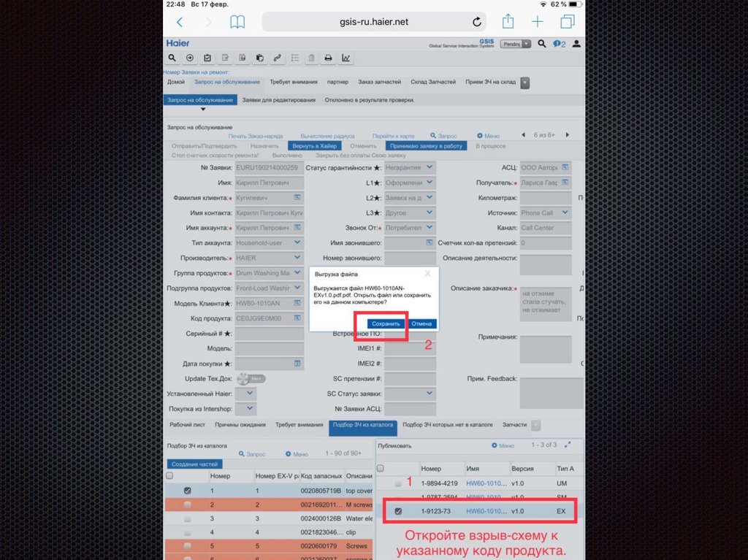Open lookup icon in АСЦ field
The height and width of the screenshot is (560, 748).
[x=565, y=167]
